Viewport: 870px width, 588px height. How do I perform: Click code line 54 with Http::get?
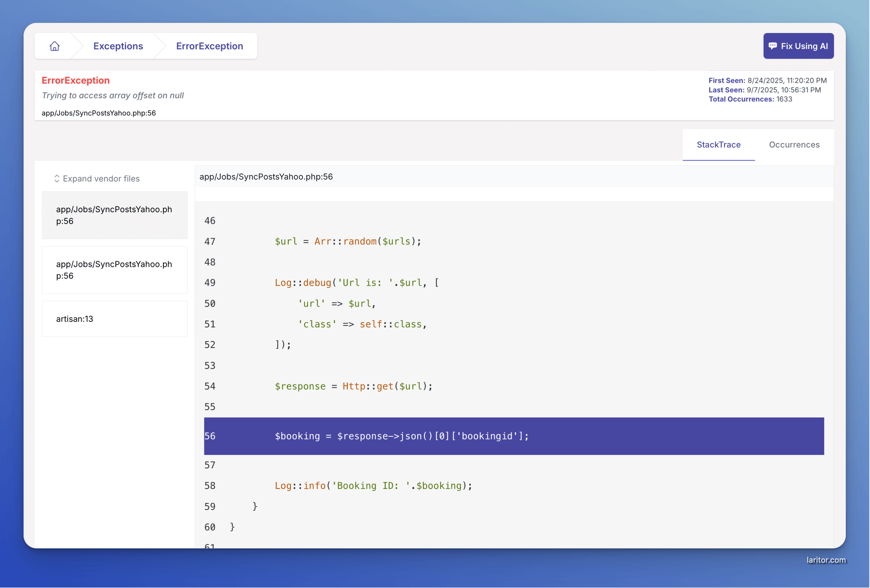[353, 386]
